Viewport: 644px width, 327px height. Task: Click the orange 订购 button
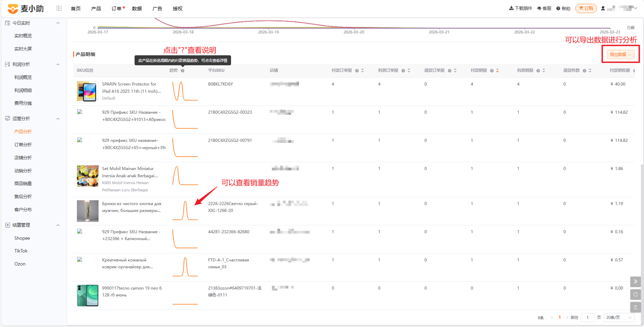pos(586,8)
